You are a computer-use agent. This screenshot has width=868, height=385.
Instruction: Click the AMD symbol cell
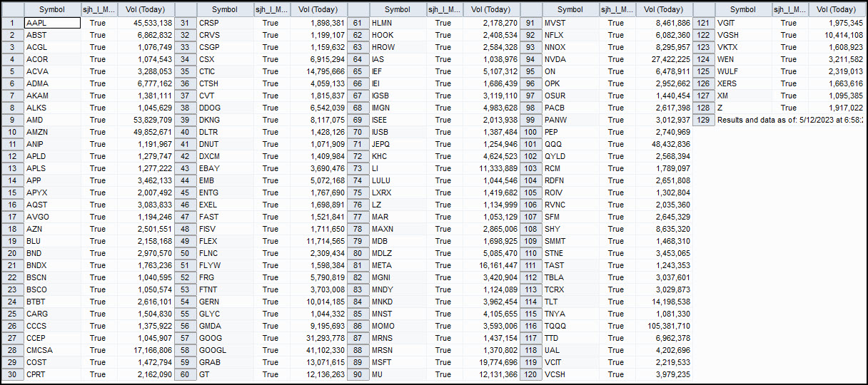coord(52,120)
